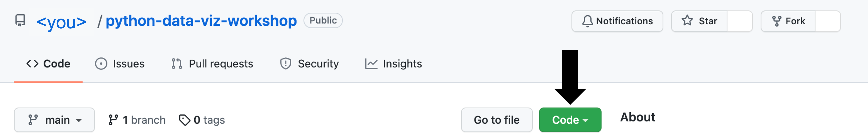Open the main branch selector

click(x=54, y=119)
